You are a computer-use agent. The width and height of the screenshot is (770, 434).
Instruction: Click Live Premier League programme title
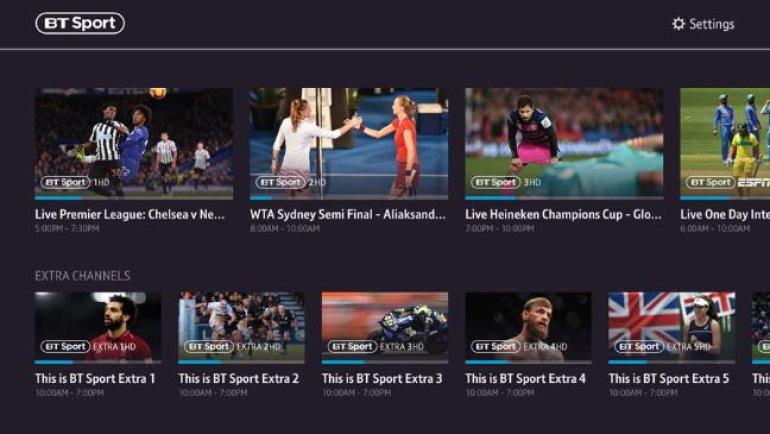pos(130,215)
